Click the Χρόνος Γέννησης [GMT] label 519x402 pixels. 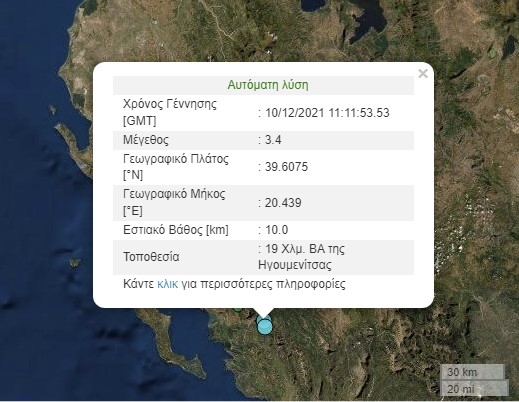pos(170,112)
